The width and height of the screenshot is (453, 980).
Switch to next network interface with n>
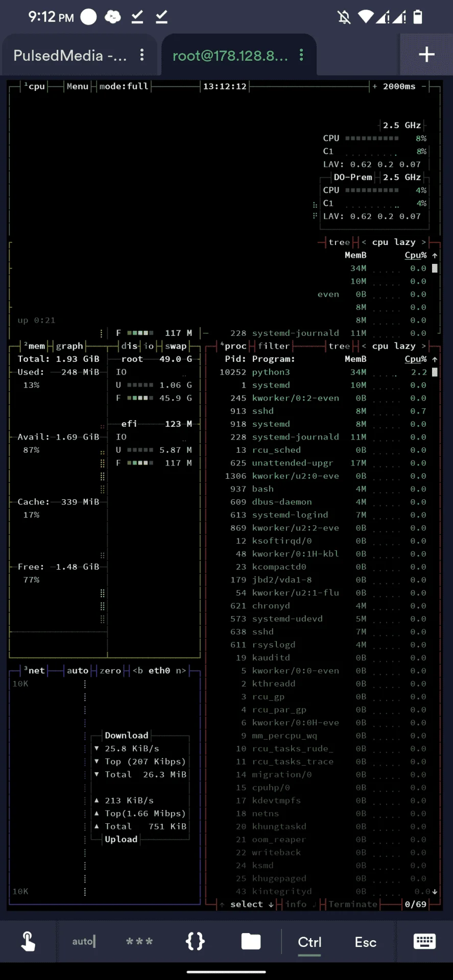pyautogui.click(x=181, y=671)
